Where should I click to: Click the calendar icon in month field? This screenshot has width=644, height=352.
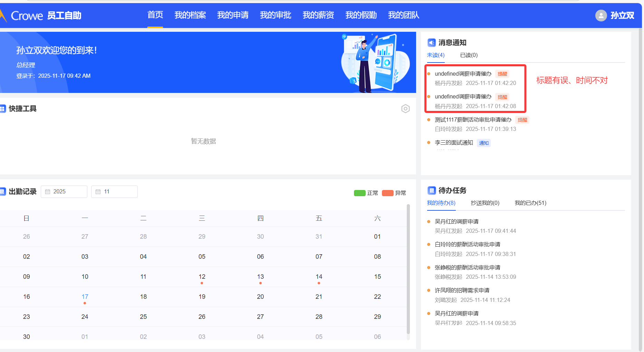pos(98,192)
